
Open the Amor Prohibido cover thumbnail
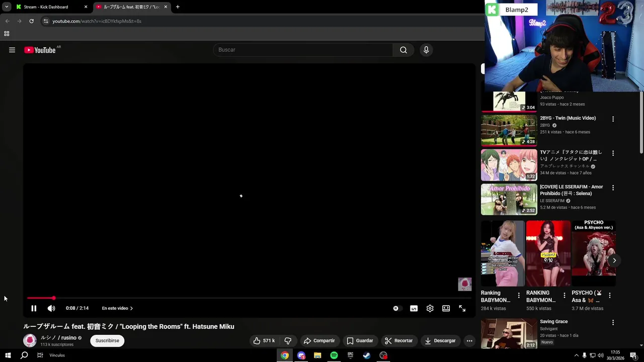(x=509, y=199)
